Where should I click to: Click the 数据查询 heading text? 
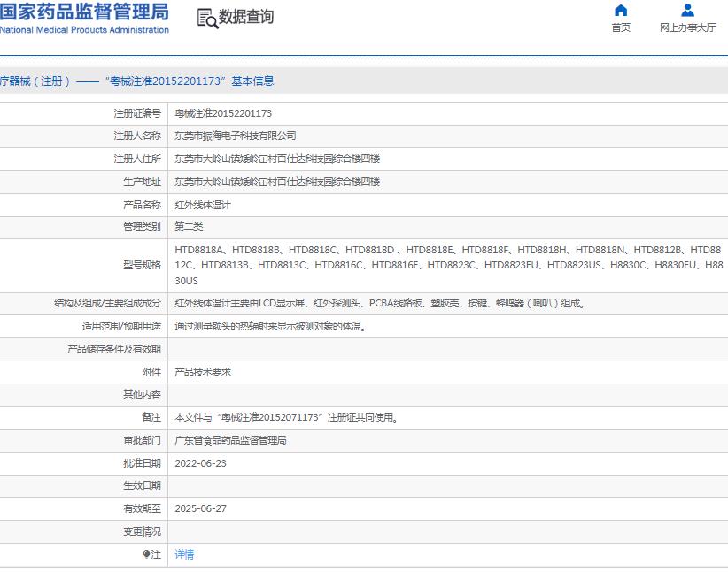246,17
